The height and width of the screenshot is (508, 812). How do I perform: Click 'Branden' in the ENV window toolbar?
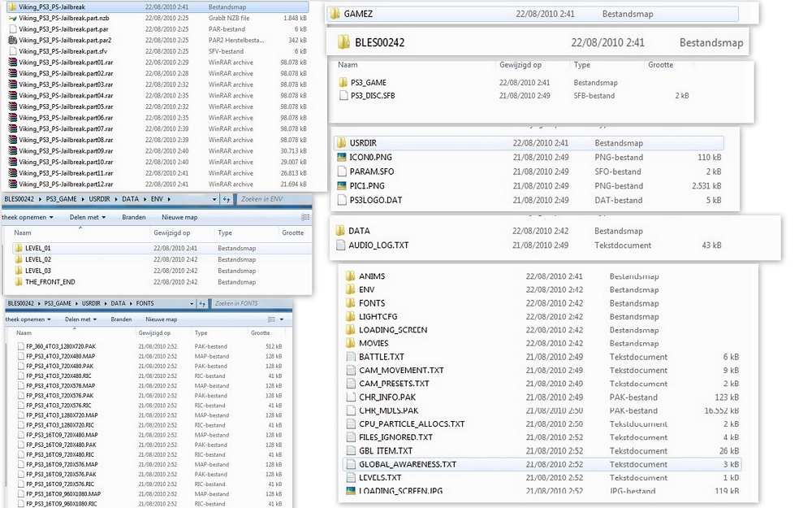tap(133, 218)
